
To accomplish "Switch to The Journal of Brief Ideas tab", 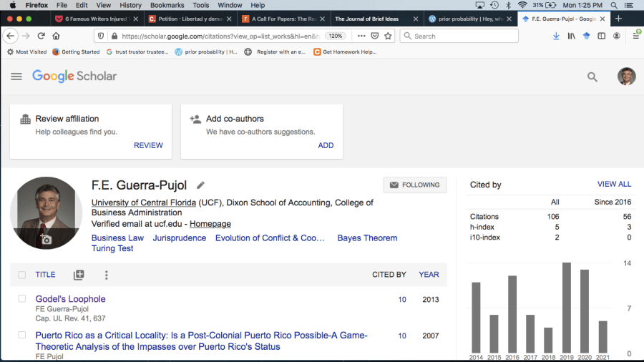I will [x=366, y=19].
